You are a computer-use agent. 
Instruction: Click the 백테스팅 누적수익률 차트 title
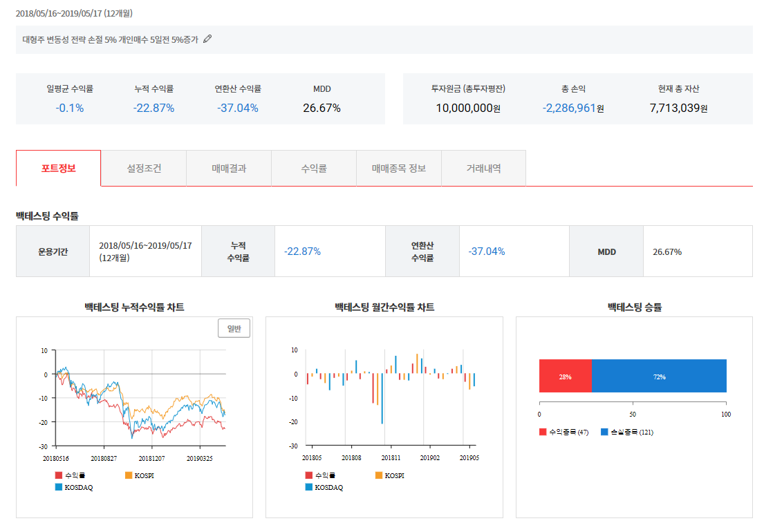[x=135, y=307]
